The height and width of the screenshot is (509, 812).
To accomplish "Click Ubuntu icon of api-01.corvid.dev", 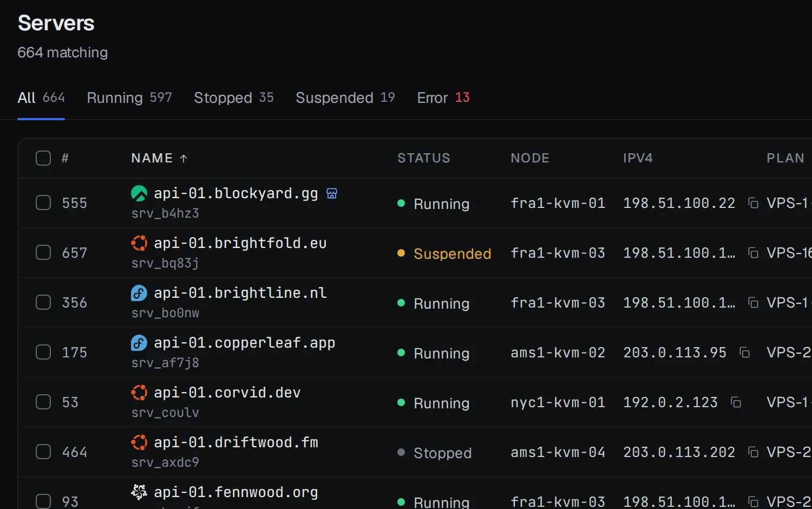I will 139,393.
